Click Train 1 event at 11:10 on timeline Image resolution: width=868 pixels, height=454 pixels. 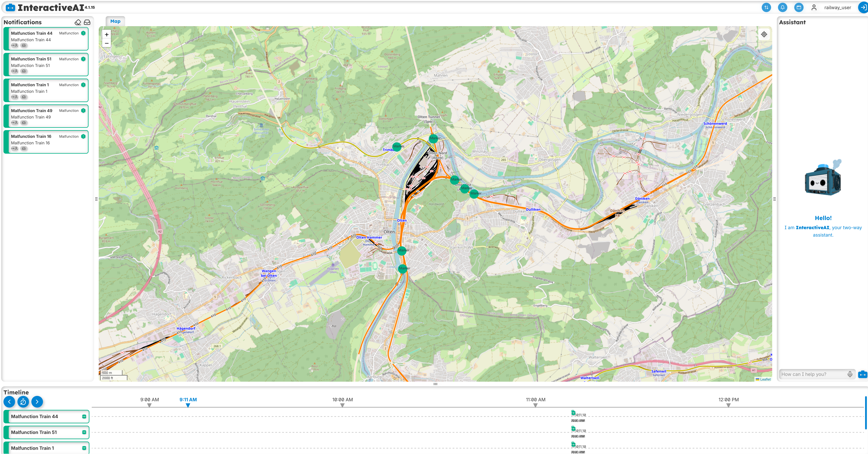coord(573,444)
